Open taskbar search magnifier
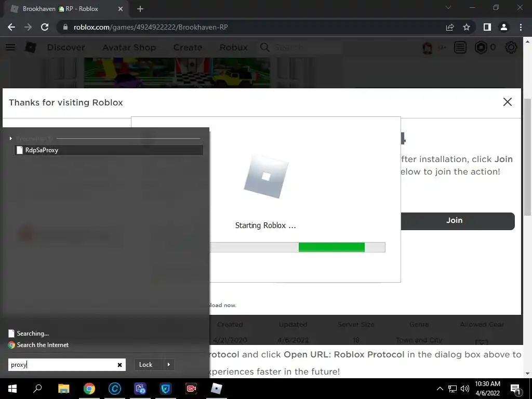This screenshot has width=532, height=399. [37, 389]
